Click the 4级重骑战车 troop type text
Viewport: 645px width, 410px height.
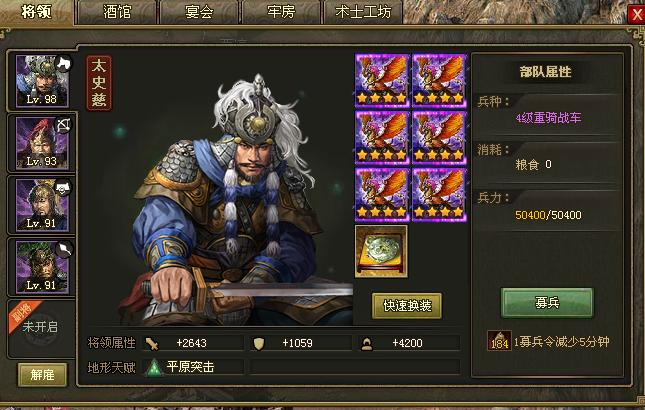[x=548, y=118]
